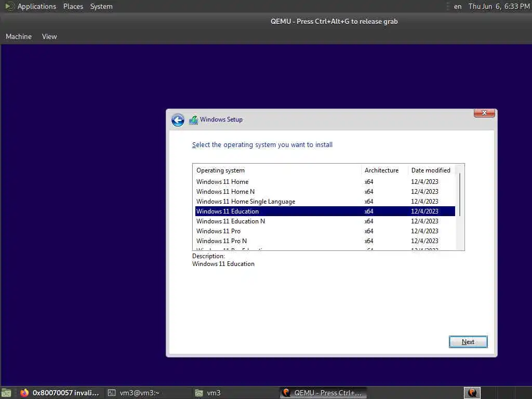Click the show desktop icon in taskbar
Viewport: 532px width, 399px height.
click(x=6, y=393)
